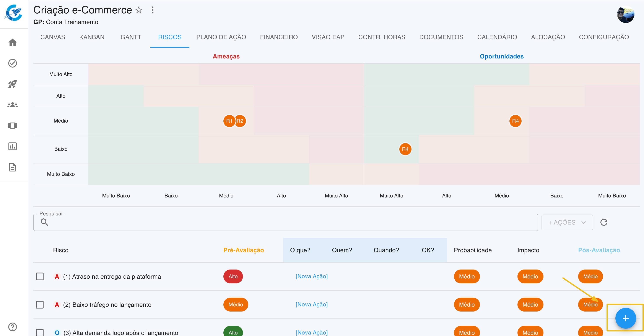Click the home icon in sidebar
The width and height of the screenshot is (644, 336).
13,42
